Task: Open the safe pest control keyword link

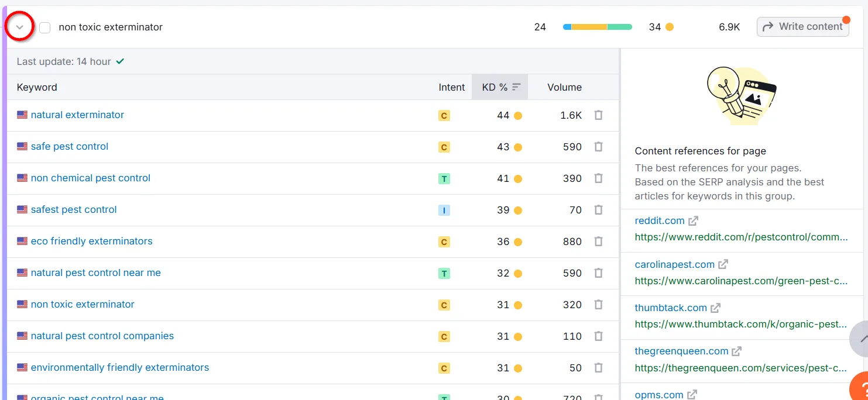Action: tap(70, 146)
